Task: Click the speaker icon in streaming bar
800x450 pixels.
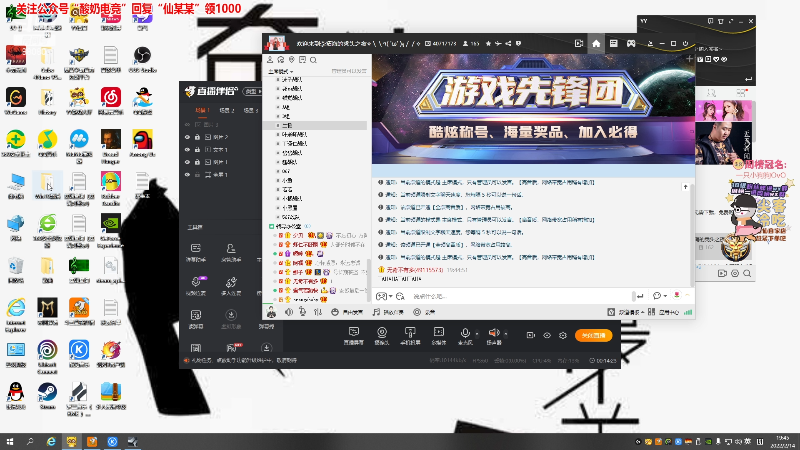Action: 493,333
